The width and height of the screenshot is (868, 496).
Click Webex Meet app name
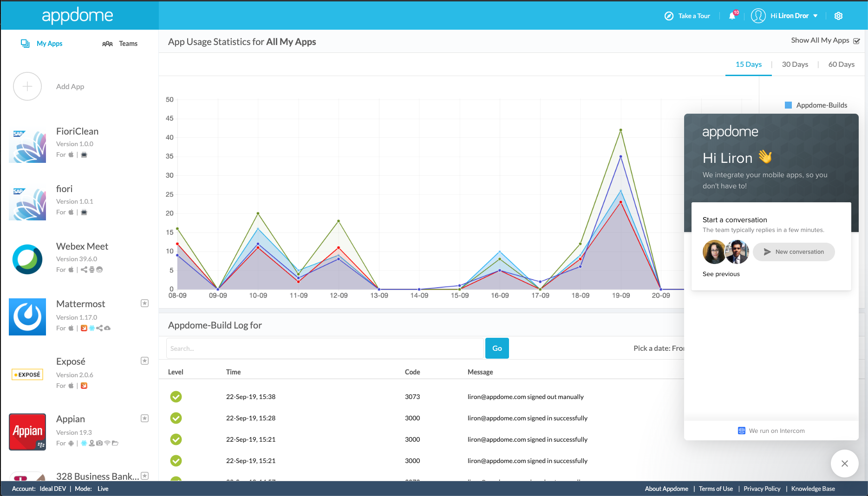(x=82, y=246)
